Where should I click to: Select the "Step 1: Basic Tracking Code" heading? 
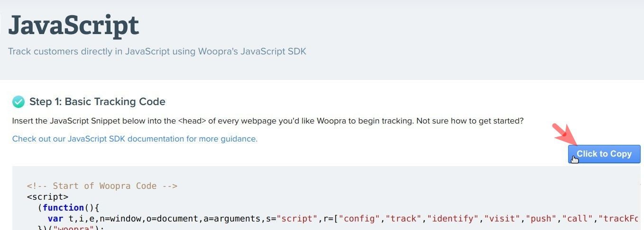(x=97, y=101)
